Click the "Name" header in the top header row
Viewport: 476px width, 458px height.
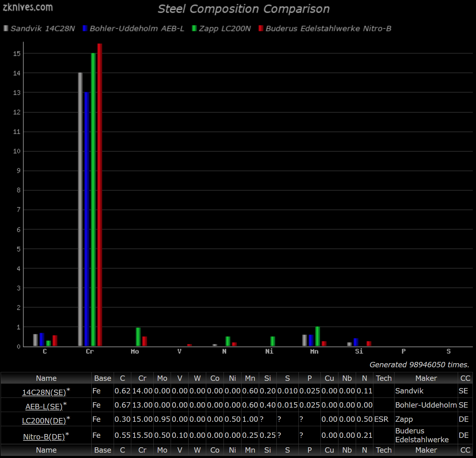46,378
